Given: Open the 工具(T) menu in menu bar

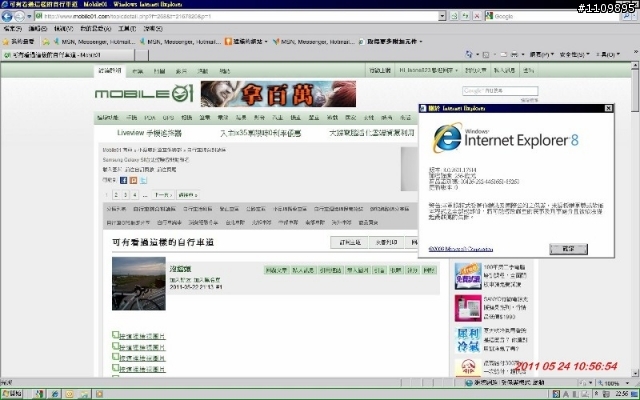Looking at the screenshot, I should 127,29.
